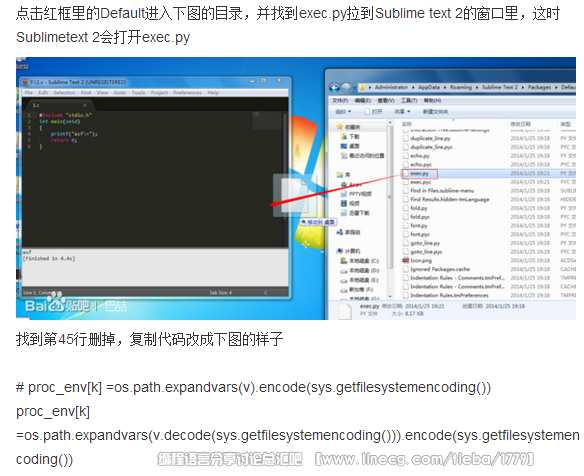Click the large file preview icon in details pane
Screen dimensions: 584x476
coord(345,311)
